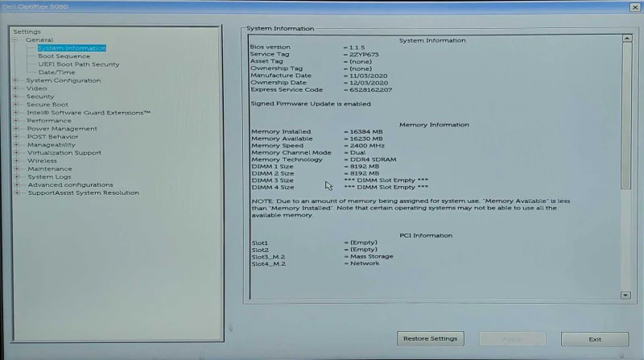This screenshot has width=644, height=360.
Task: Expand the System Configuration tree node
Action: point(16,81)
